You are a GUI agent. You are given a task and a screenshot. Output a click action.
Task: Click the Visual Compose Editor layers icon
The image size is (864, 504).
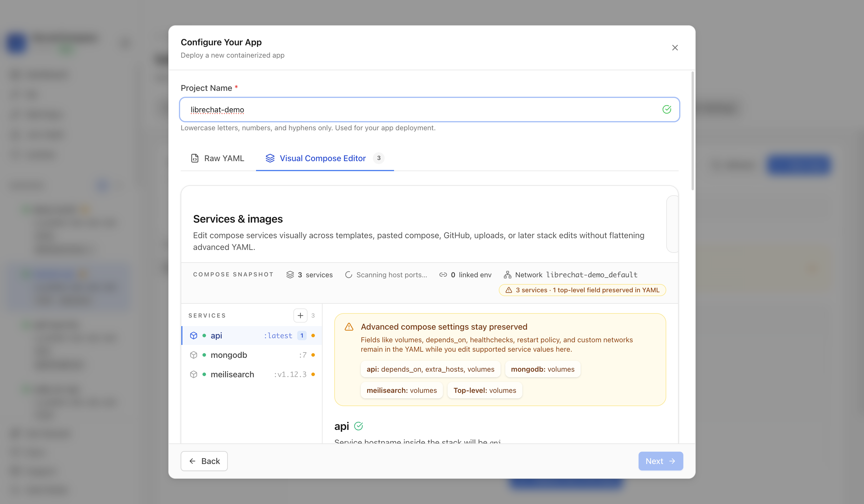pyautogui.click(x=270, y=158)
